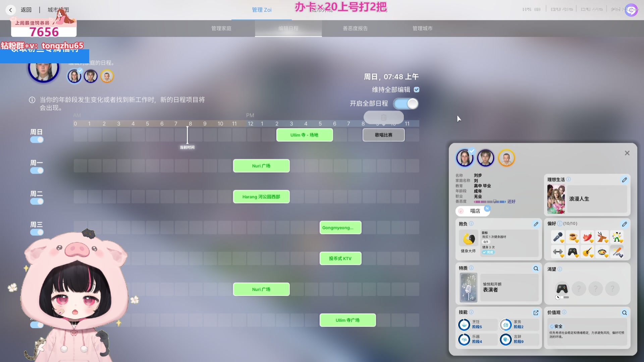Click the 安全 value description box

[x=587, y=332]
